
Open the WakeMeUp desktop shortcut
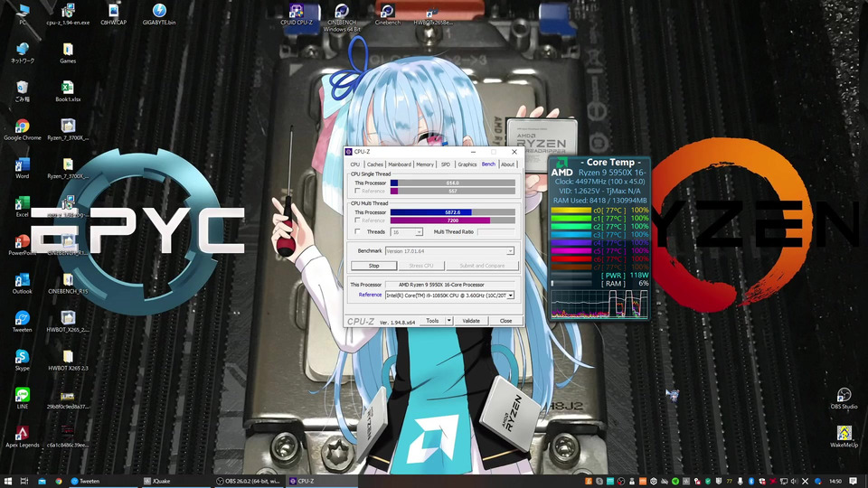pos(844,436)
